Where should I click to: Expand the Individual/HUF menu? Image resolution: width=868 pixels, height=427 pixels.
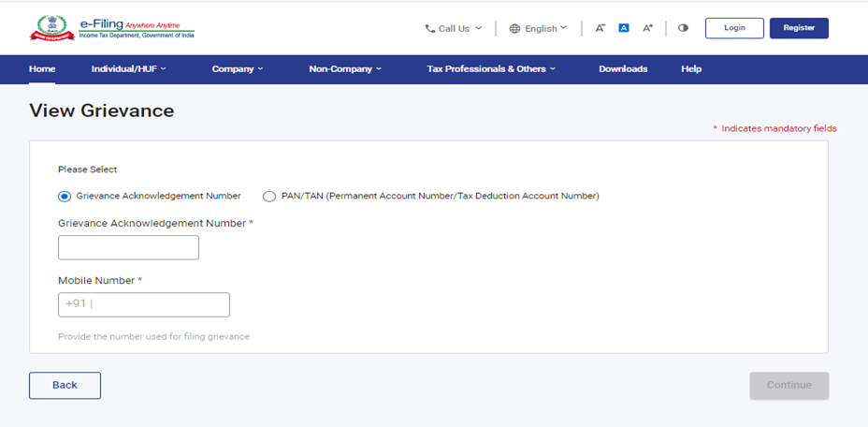[x=129, y=69]
